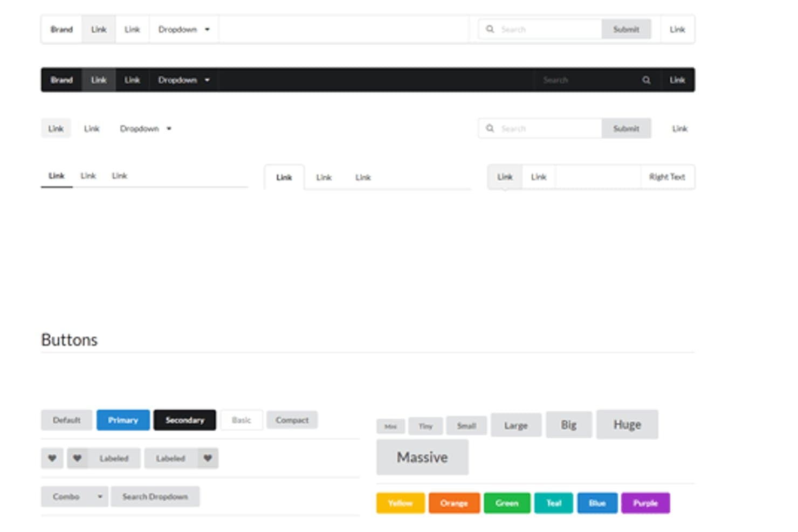Click the Purple colored button
Viewport: 798px width, 532px height.
coord(645,503)
